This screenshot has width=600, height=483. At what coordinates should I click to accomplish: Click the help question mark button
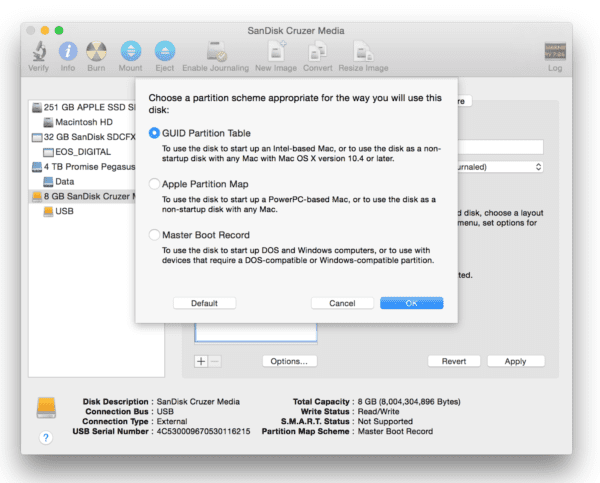[46, 438]
